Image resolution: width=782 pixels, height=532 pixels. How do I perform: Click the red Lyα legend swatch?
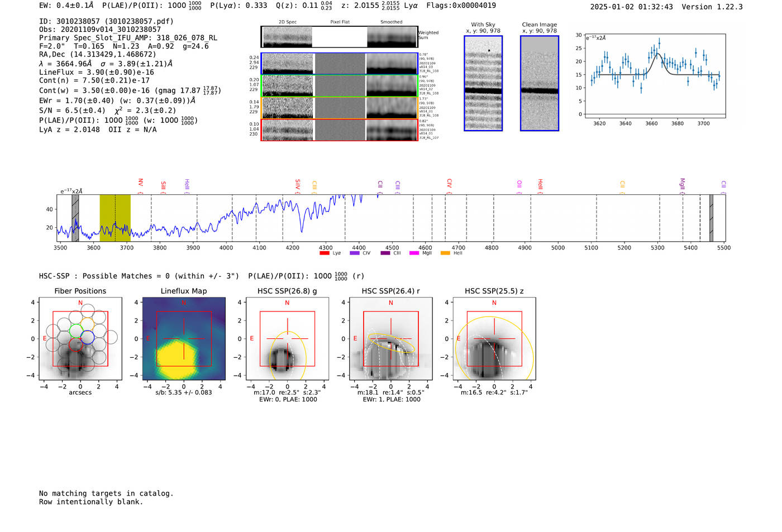(x=324, y=253)
